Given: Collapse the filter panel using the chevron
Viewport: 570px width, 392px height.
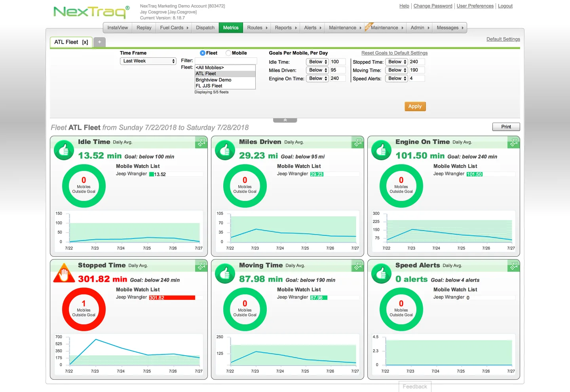Looking at the screenshot, I should [285, 119].
